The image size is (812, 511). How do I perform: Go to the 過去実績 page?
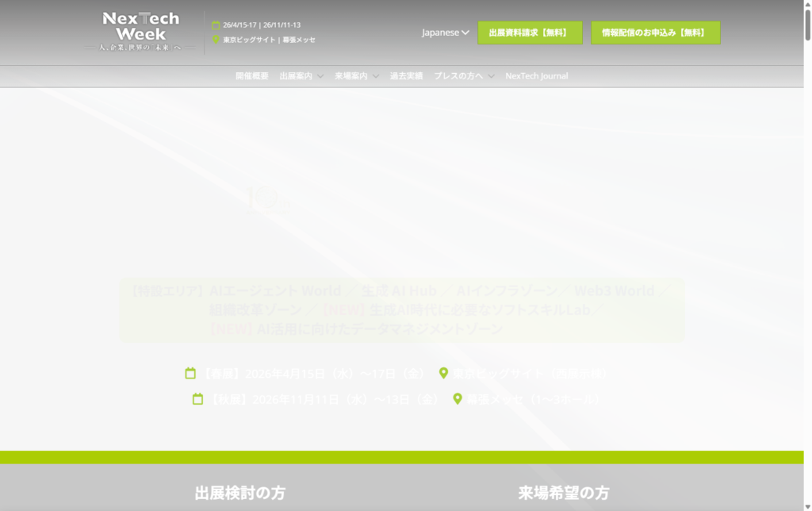pyautogui.click(x=406, y=76)
